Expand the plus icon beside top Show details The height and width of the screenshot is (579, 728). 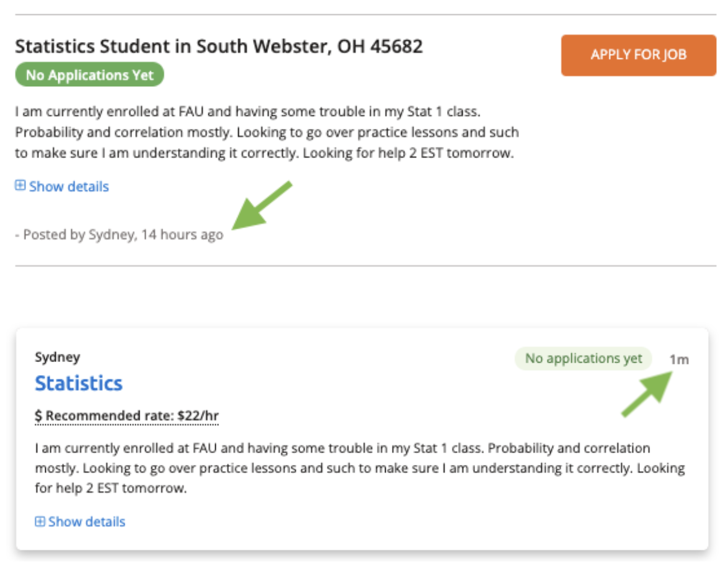pyautogui.click(x=20, y=186)
